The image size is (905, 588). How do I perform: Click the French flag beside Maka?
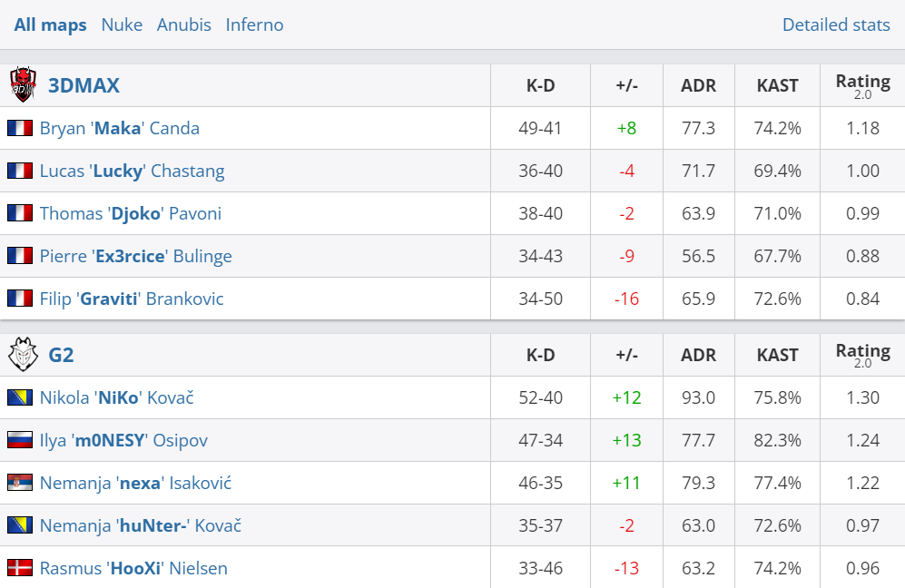[20, 128]
